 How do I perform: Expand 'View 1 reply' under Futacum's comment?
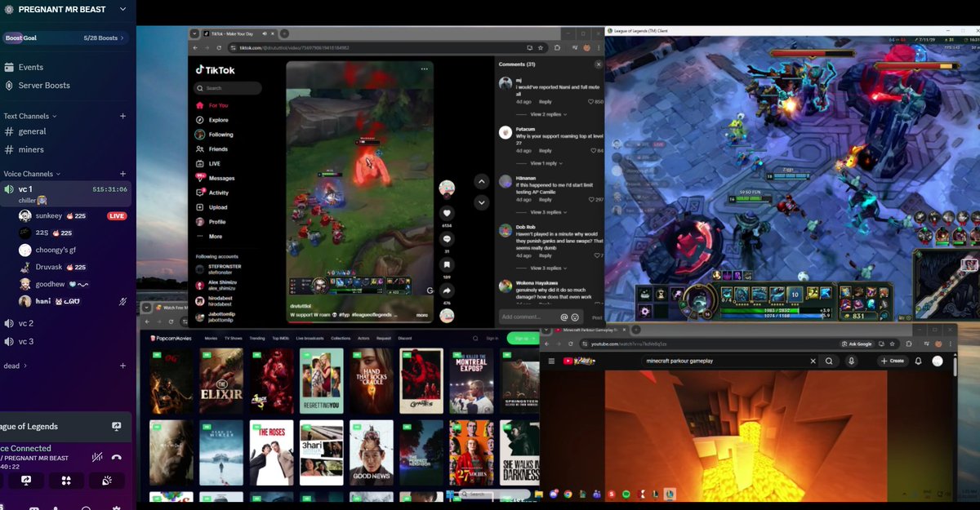pos(547,163)
